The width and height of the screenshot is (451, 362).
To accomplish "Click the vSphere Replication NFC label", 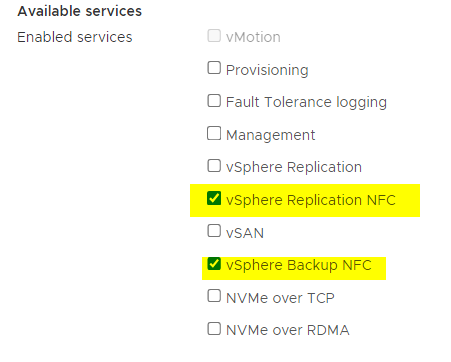I will point(311,200).
